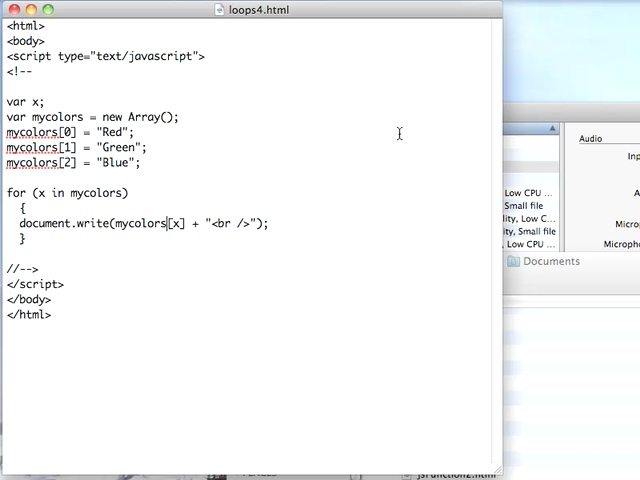Click the "<body>" opening tag line
Screen dimensions: 640x480
(x=26, y=41)
